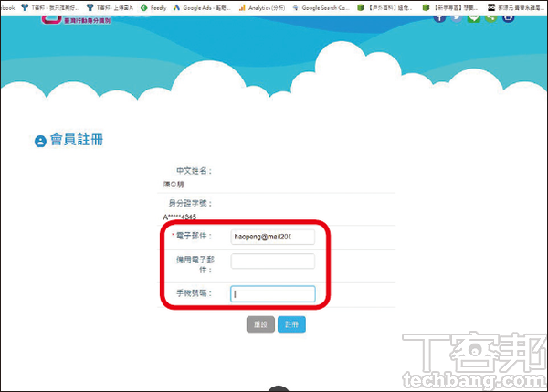548x392 pixels.
Task: Open the 【戶外百科】 bookmark
Action: (x=385, y=7)
